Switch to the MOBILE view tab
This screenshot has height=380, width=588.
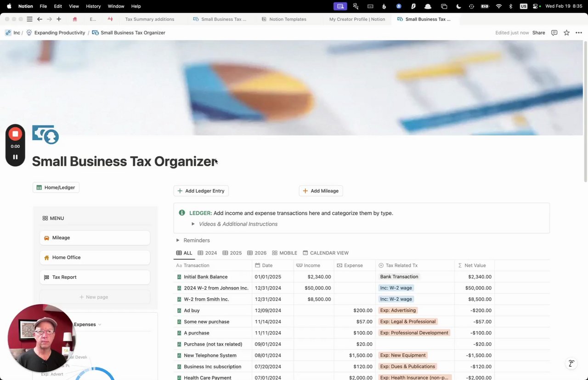click(284, 253)
